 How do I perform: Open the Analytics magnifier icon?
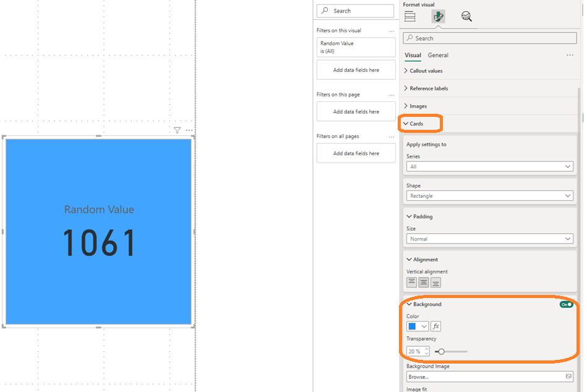coord(466,17)
